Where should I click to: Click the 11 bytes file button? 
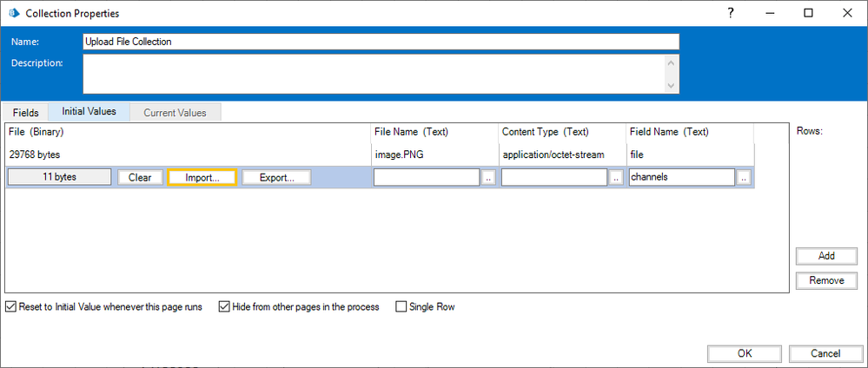coord(58,177)
